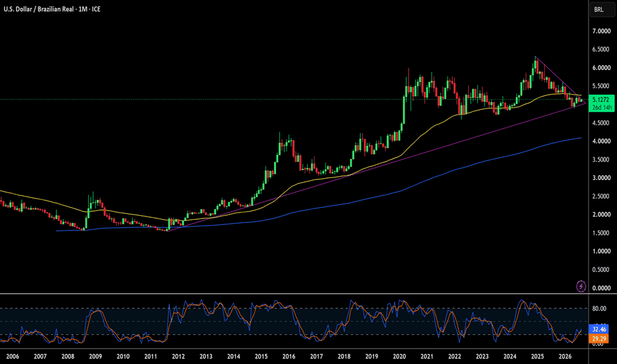The height and width of the screenshot is (364, 617).
Task: Click the 0.5000 price axis label
Action: pos(601,269)
